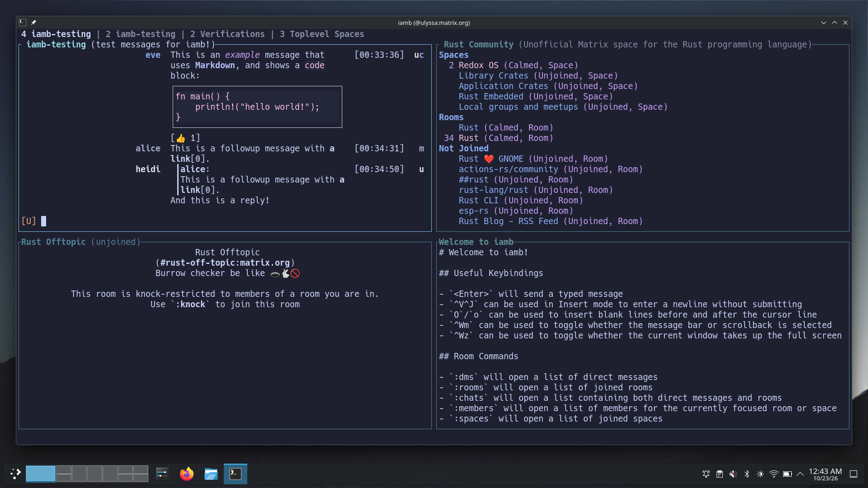Open the Bluetooth tray icon
The image size is (868, 488).
click(746, 474)
